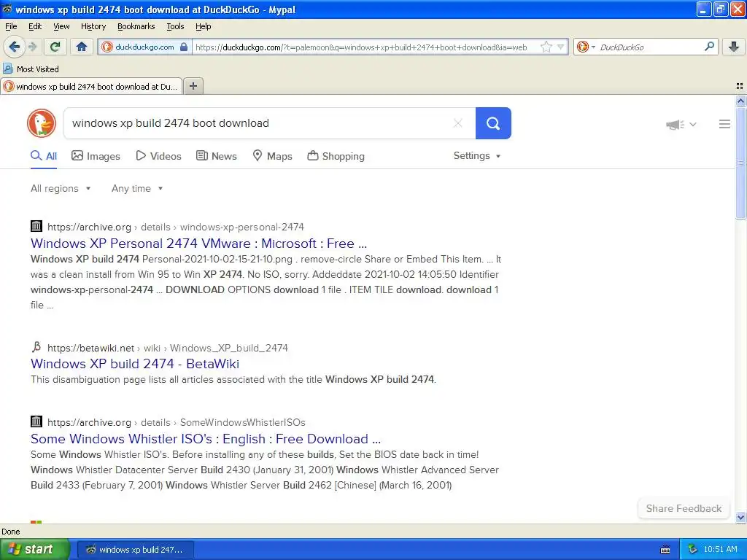747x560 pixels.
Task: Open the Downloads arrow button
Action: [x=734, y=47]
